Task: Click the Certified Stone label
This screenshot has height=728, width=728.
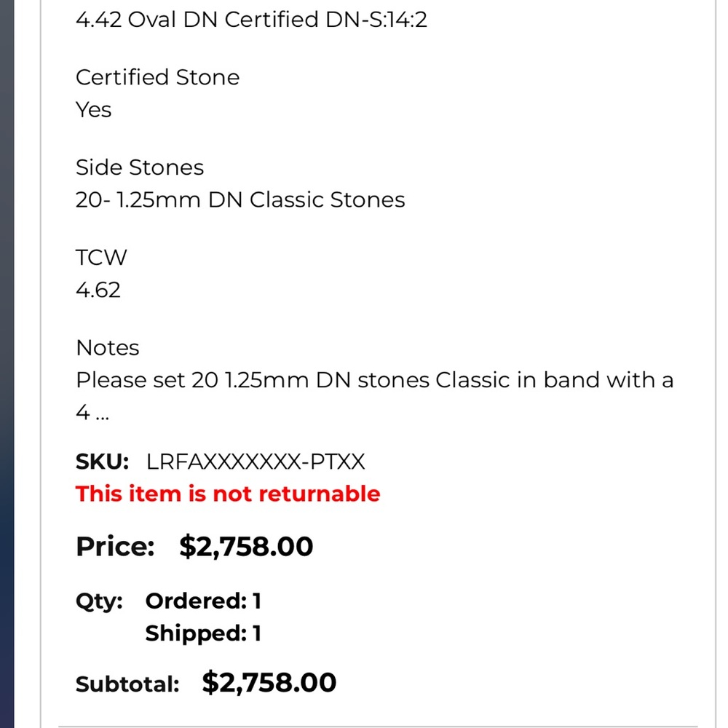Action: (x=157, y=77)
